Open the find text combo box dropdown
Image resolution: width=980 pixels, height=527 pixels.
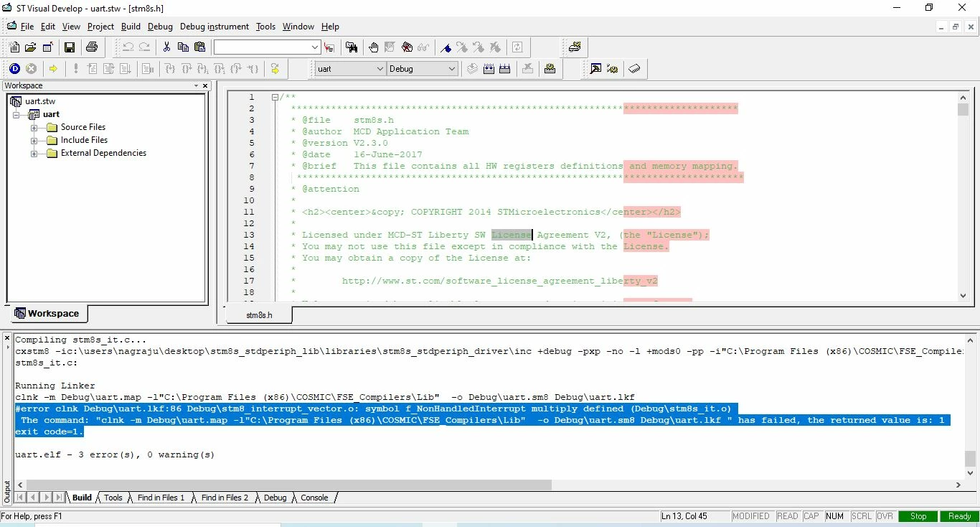click(x=315, y=47)
